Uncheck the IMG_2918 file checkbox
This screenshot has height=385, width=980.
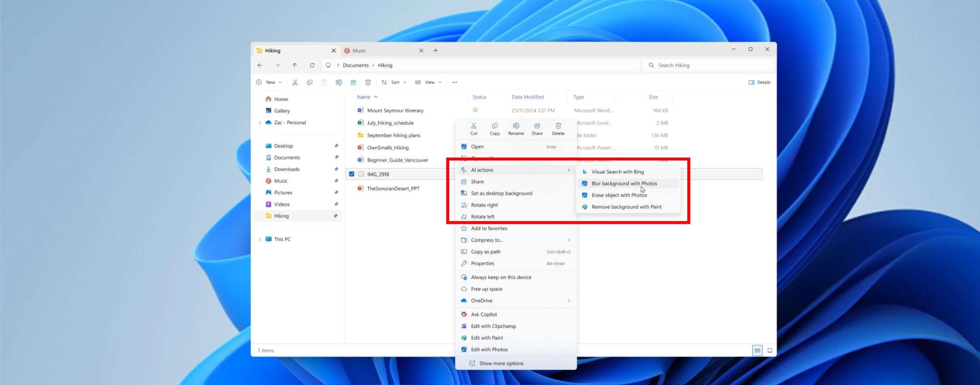click(352, 174)
